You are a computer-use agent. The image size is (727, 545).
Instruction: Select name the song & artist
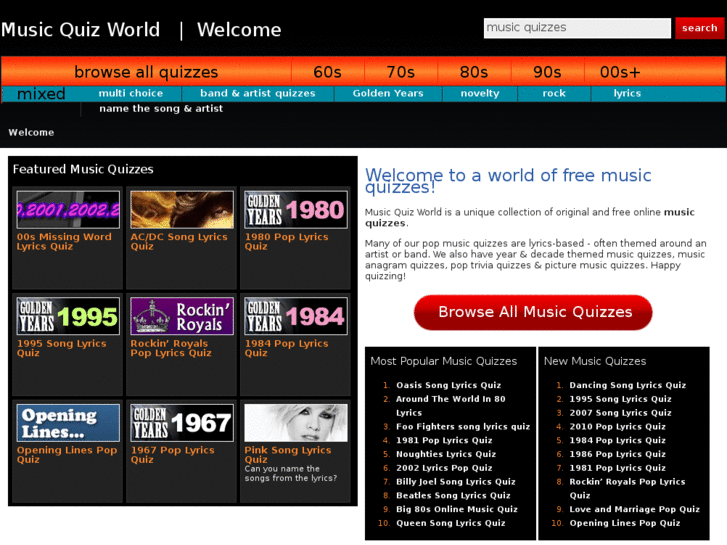[161, 109]
